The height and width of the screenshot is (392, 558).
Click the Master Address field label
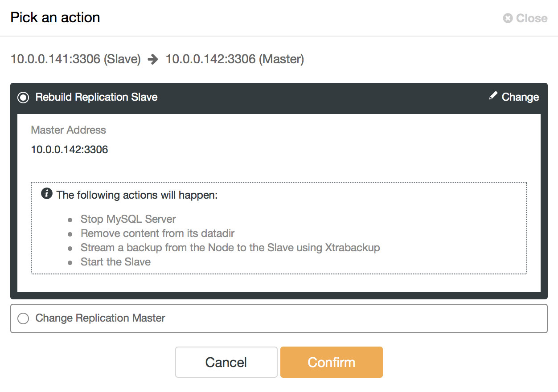69,130
